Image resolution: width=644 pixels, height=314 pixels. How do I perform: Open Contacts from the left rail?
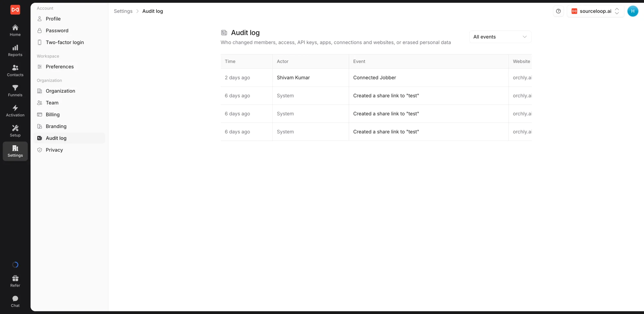point(15,71)
